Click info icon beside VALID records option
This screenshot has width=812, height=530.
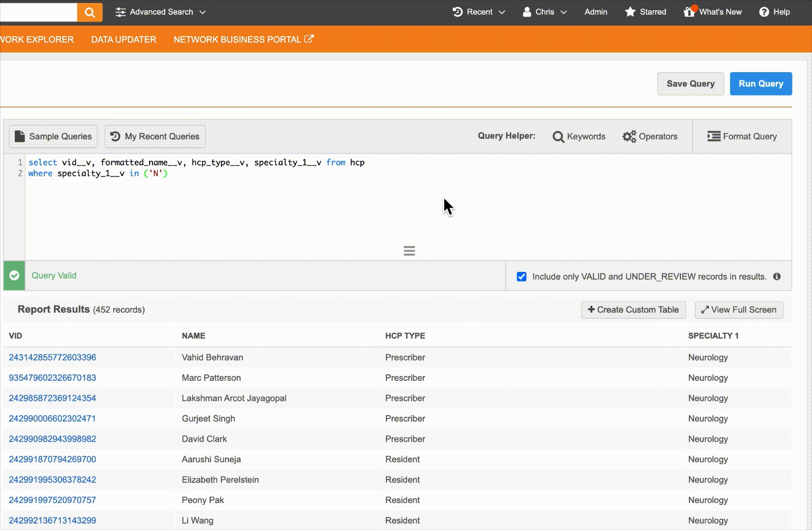[x=777, y=276]
